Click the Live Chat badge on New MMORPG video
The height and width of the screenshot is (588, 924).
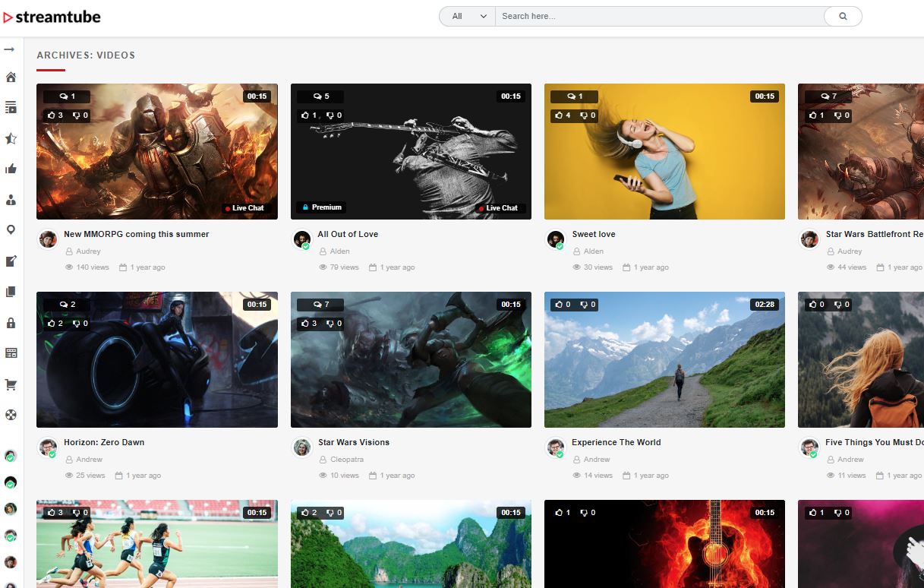click(x=244, y=208)
